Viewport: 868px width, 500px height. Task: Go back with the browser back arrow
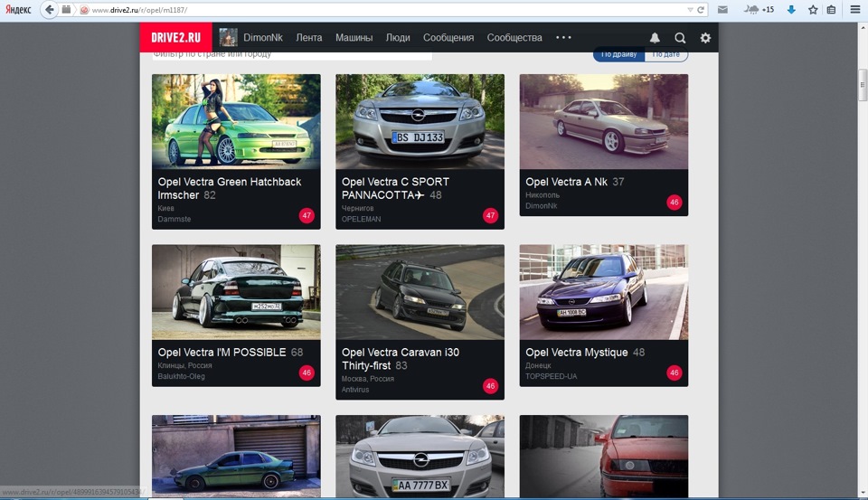49,9
